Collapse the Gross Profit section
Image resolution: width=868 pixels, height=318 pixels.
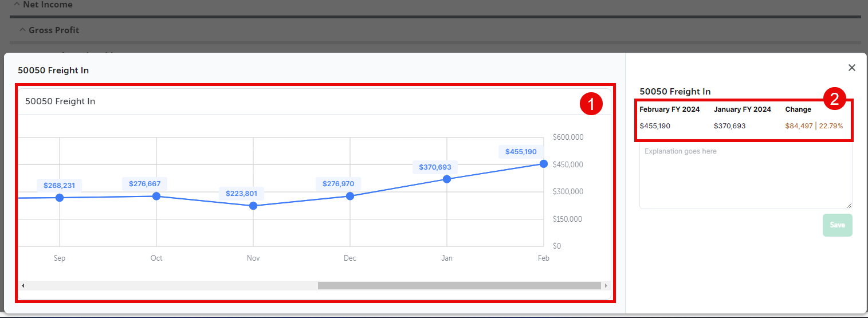(x=22, y=30)
